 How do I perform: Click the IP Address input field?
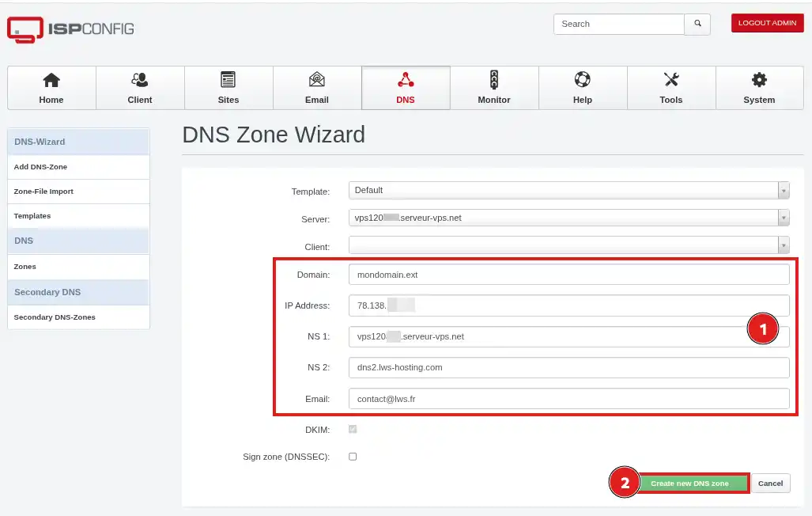568,305
